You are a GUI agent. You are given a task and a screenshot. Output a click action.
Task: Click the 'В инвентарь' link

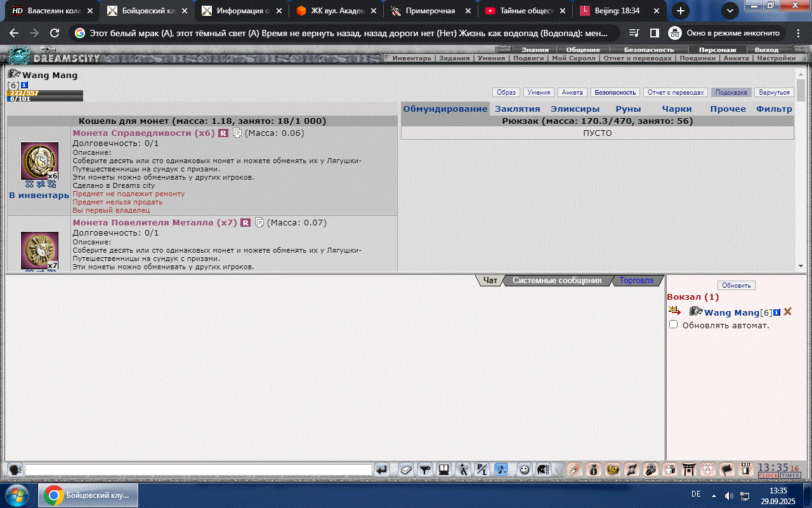click(39, 196)
